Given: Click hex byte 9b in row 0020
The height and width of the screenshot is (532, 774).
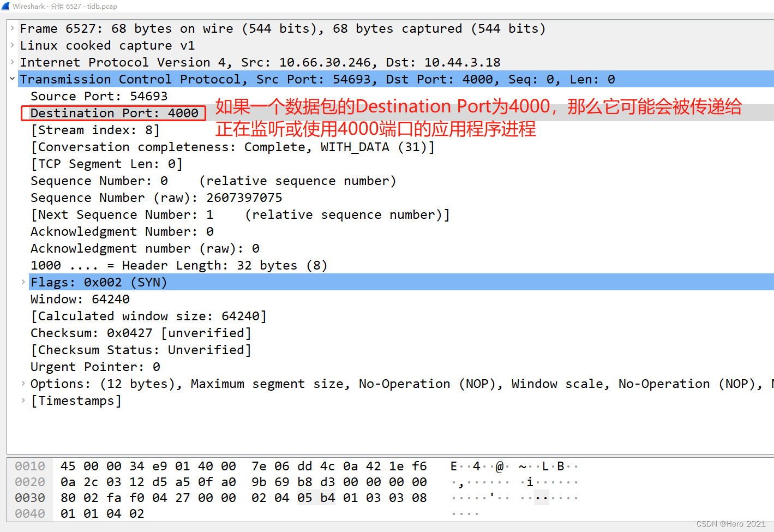Looking at the screenshot, I should tap(259, 482).
